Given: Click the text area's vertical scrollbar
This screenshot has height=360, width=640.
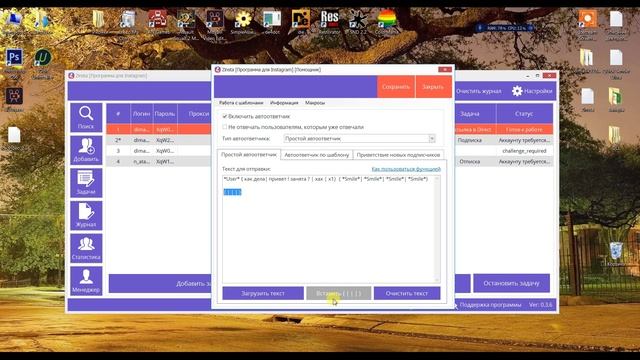Looking at the screenshot, I should 437,229.
